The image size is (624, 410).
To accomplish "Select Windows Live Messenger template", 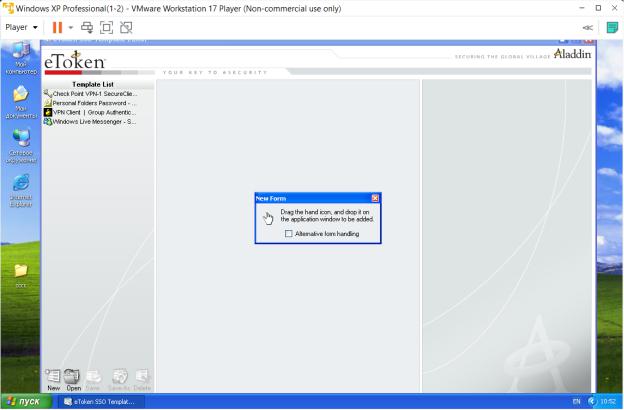I will 90,121.
